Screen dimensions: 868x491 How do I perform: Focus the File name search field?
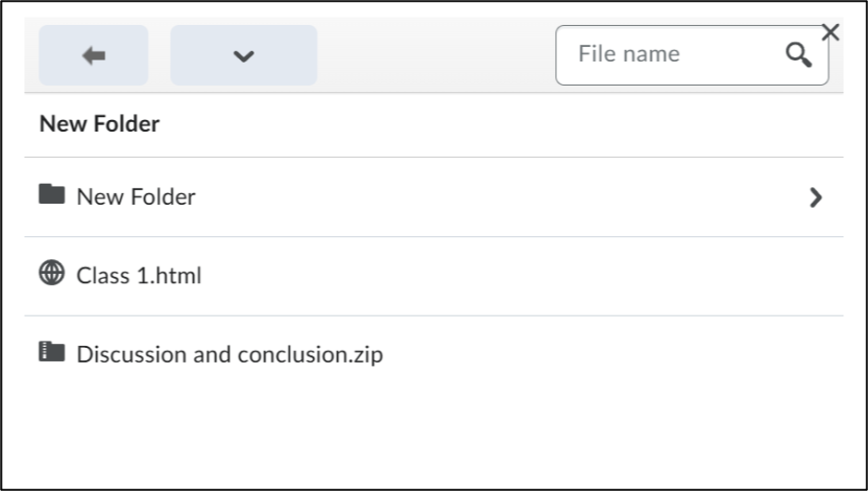pos(692,55)
